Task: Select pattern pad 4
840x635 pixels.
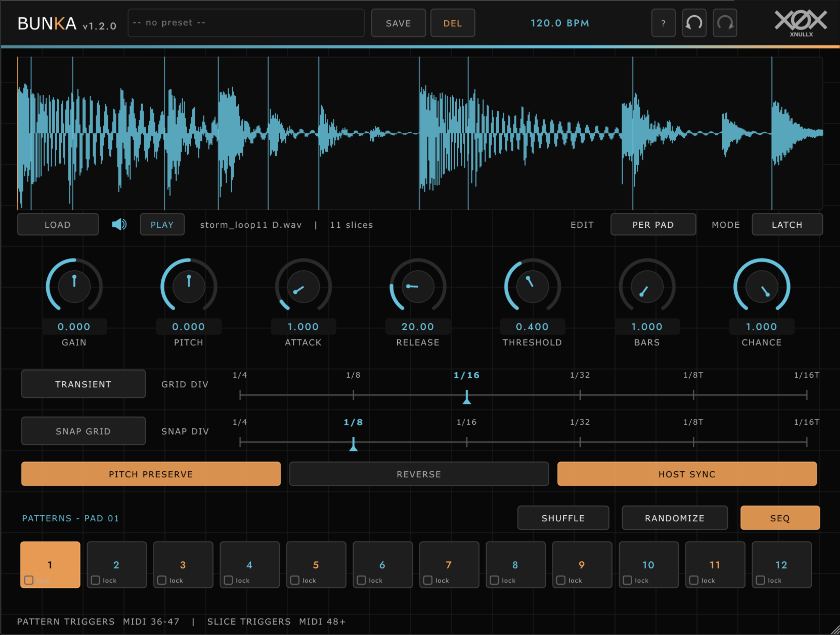Action: 250,564
